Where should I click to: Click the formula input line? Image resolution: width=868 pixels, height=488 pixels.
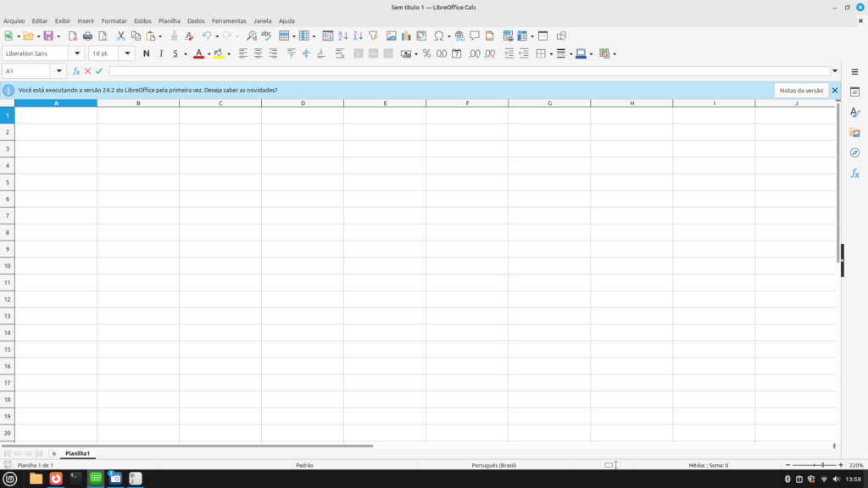pyautogui.click(x=466, y=71)
